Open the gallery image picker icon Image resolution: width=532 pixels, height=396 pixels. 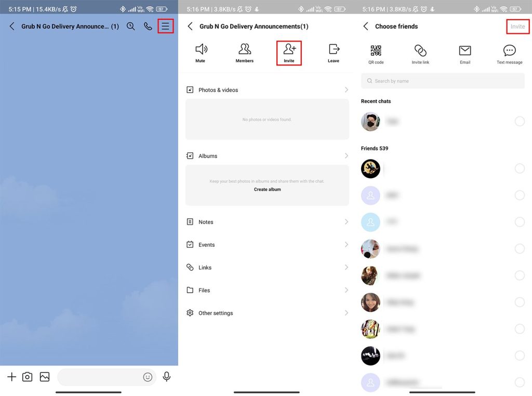45,377
